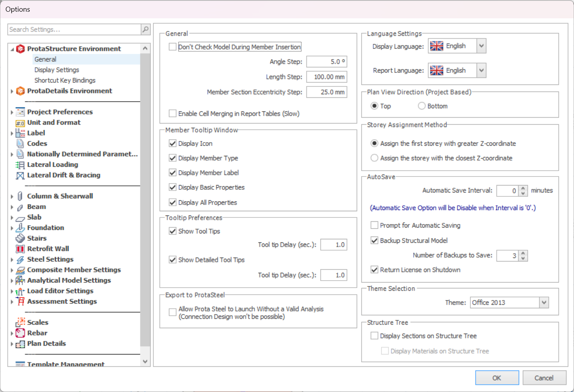Open Display Settings in the tree

(x=57, y=70)
